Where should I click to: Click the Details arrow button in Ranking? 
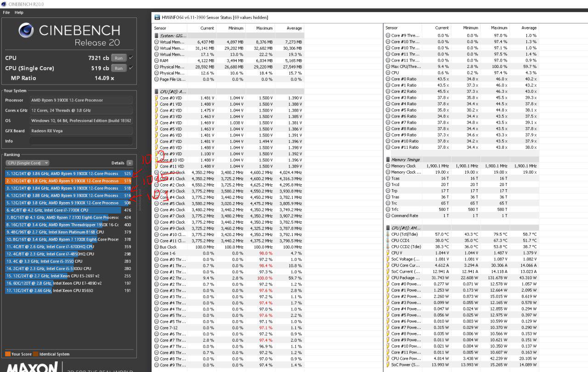tap(130, 163)
